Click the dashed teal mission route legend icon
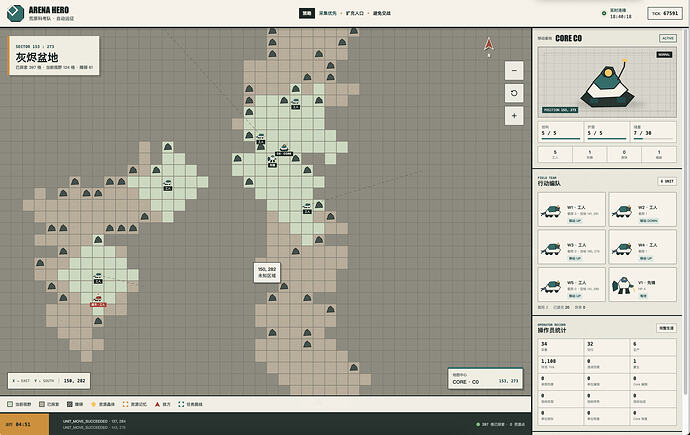This screenshot has height=435, width=690. (x=181, y=404)
